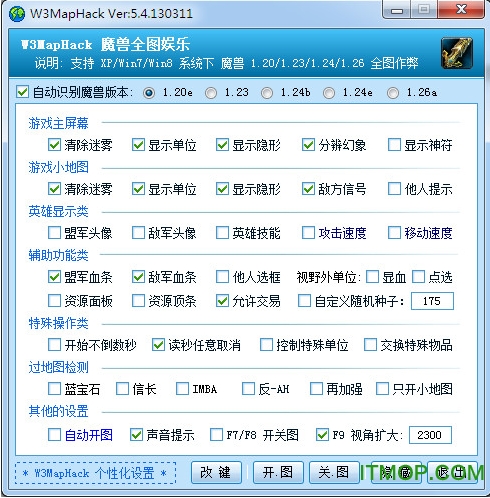Image resolution: width=490 pixels, height=498 pixels.
Task: Enable the 资源顶条 checkbox
Action: point(138,301)
